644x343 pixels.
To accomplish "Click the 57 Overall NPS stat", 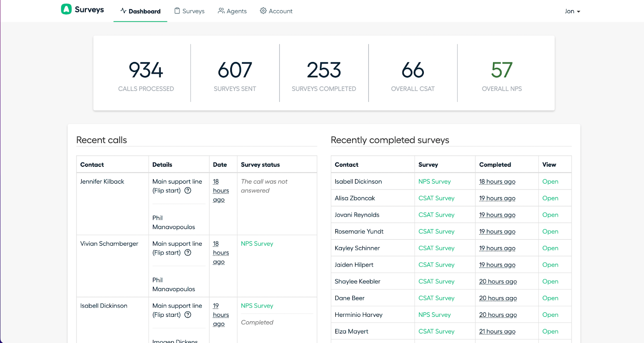I will point(502,75).
